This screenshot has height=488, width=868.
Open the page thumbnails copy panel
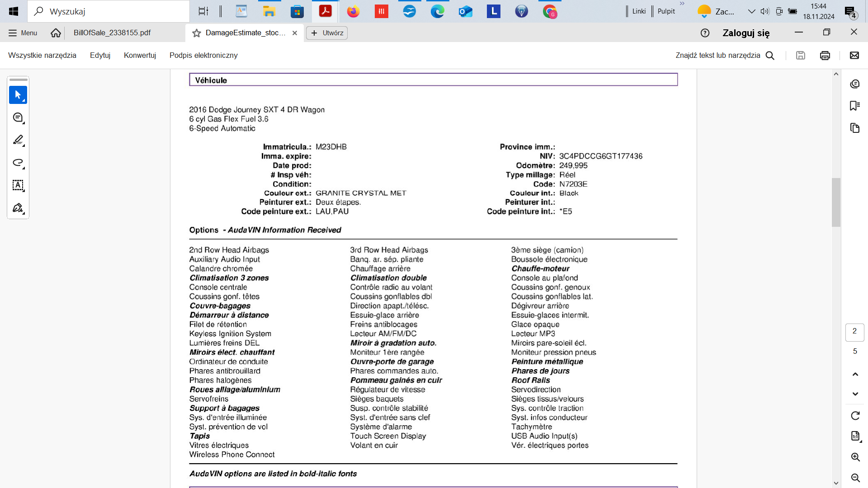click(x=855, y=128)
